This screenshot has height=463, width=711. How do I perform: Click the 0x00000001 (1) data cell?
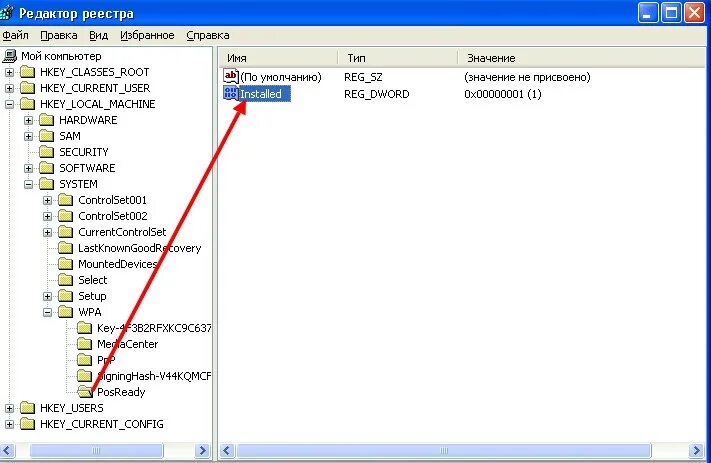click(x=503, y=94)
